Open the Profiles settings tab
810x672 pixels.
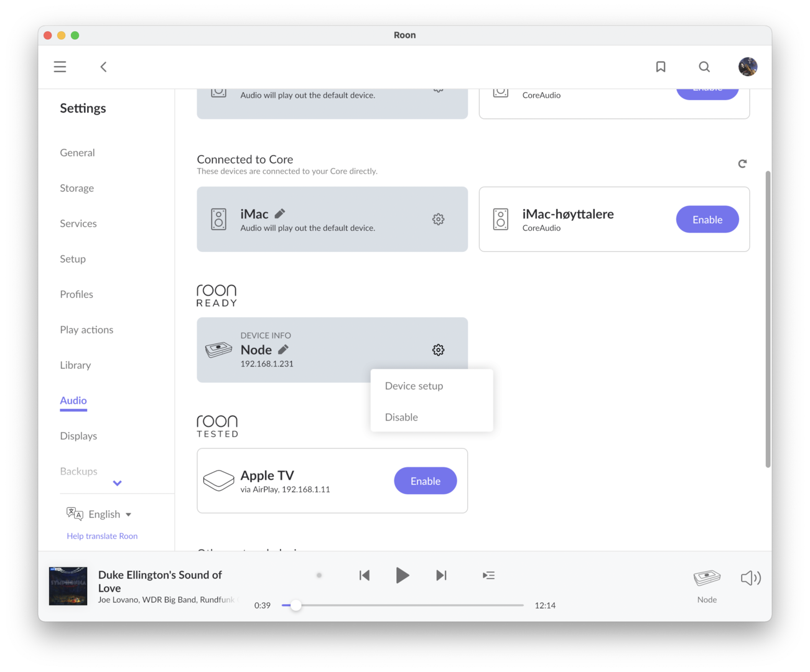[x=77, y=294]
